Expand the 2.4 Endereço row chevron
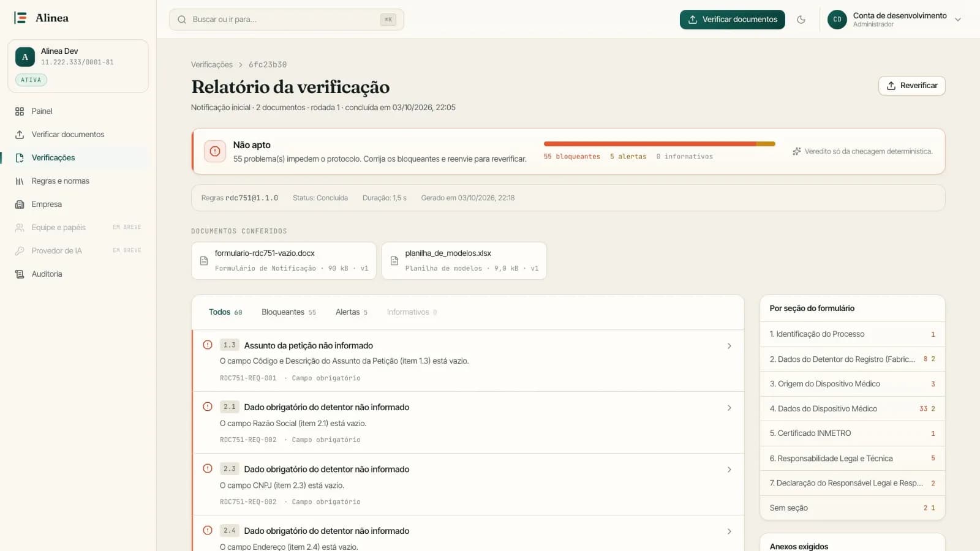The image size is (980, 551). tap(729, 531)
